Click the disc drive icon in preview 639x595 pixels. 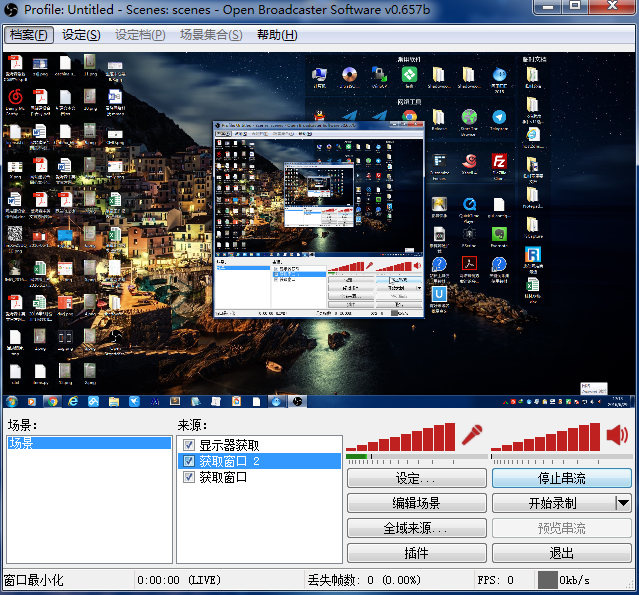[349, 75]
